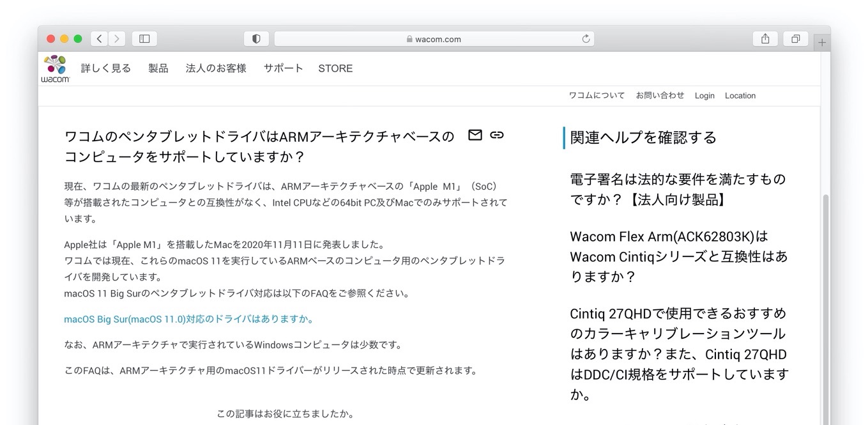Open the privacy report shield icon
Image resolution: width=868 pixels, height=425 pixels.
256,38
